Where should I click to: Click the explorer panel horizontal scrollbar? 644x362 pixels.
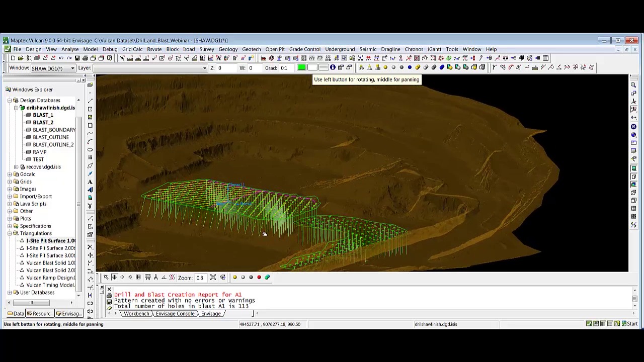click(x=39, y=303)
